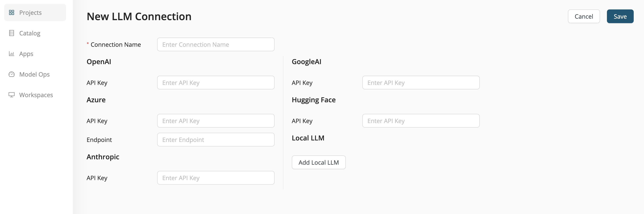
Task: Click the GoogleAI API Key field
Action: click(421, 83)
